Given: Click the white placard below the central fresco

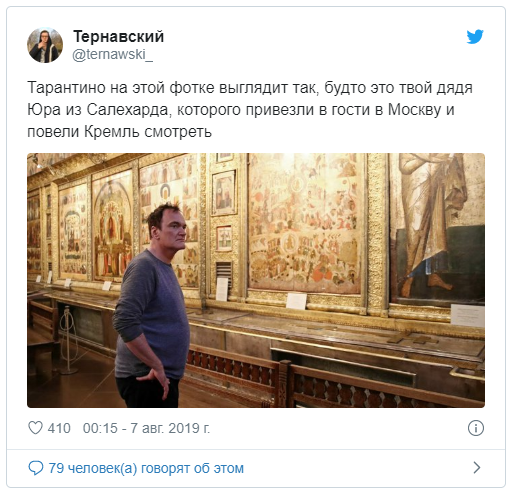Looking at the screenshot, I should [296, 301].
